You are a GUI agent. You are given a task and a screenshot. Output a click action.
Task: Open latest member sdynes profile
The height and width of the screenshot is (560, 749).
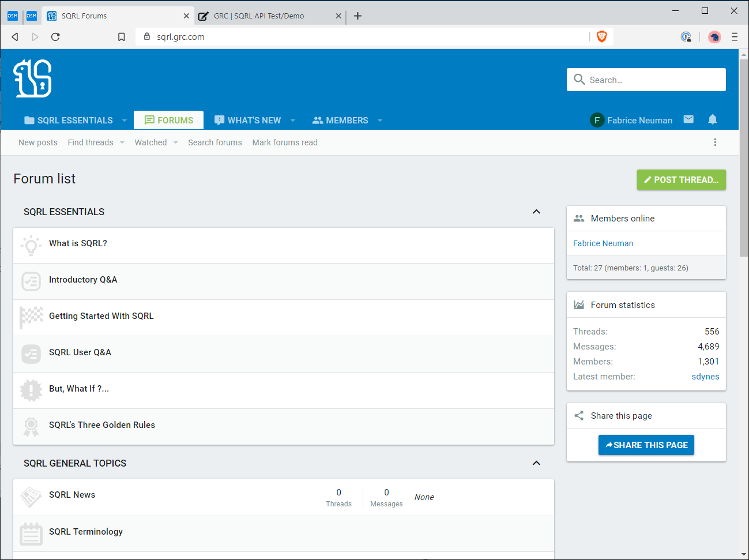pos(705,377)
